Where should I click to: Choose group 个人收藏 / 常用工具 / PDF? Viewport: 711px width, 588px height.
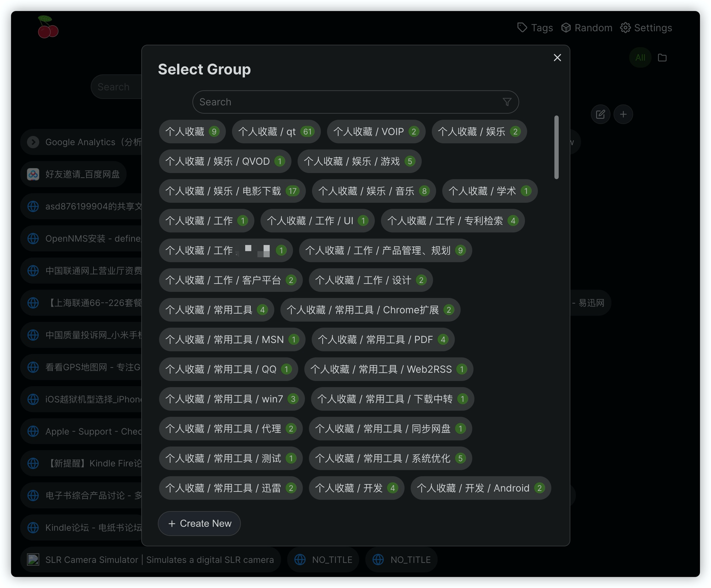[x=383, y=339]
